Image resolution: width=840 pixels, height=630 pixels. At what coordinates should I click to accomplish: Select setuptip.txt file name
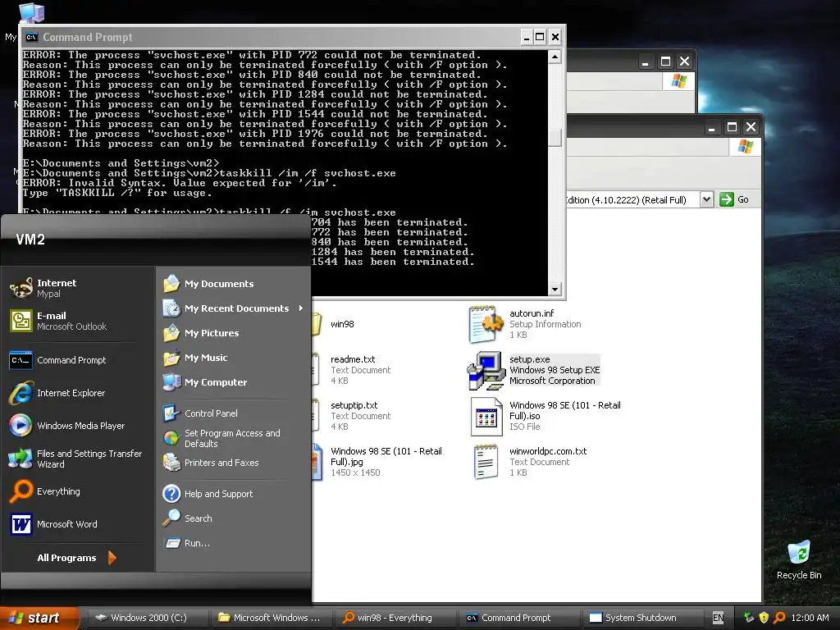[354, 405]
